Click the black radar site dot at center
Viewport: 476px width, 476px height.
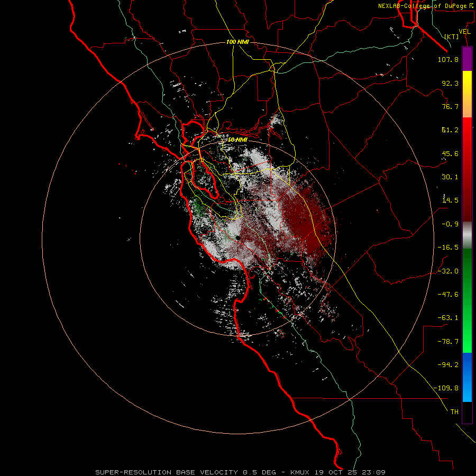[239, 237]
